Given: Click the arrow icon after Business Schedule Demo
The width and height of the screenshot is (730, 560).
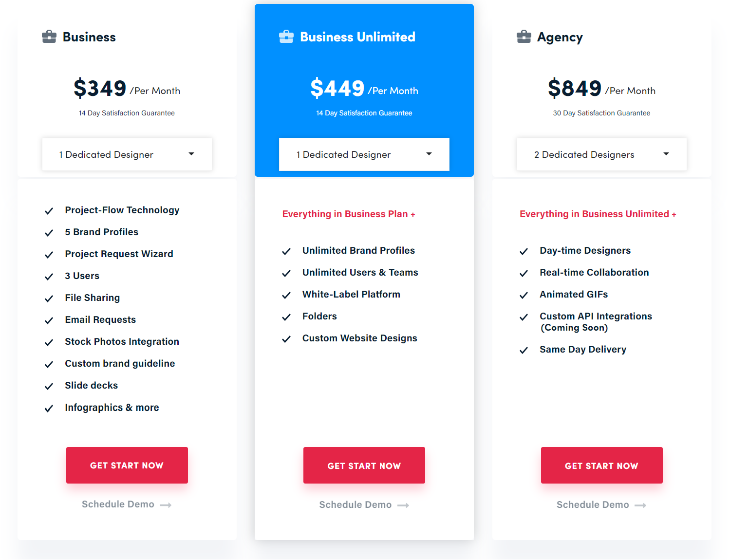Looking at the screenshot, I should pyautogui.click(x=166, y=505).
